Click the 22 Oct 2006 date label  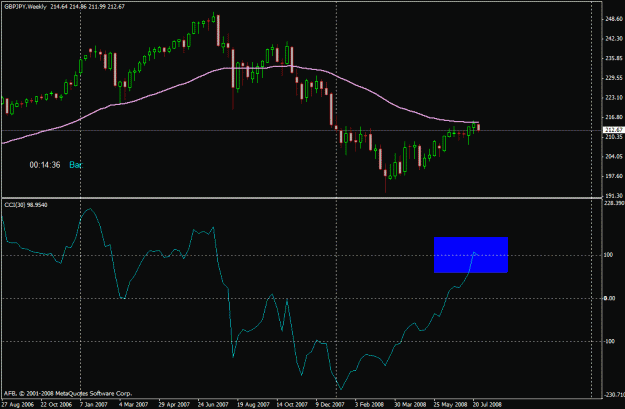[56, 405]
